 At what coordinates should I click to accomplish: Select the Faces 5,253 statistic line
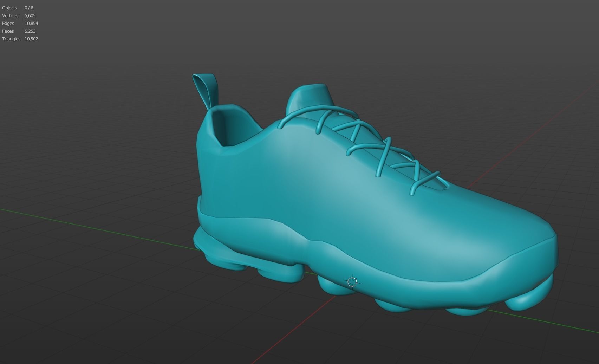19,31
